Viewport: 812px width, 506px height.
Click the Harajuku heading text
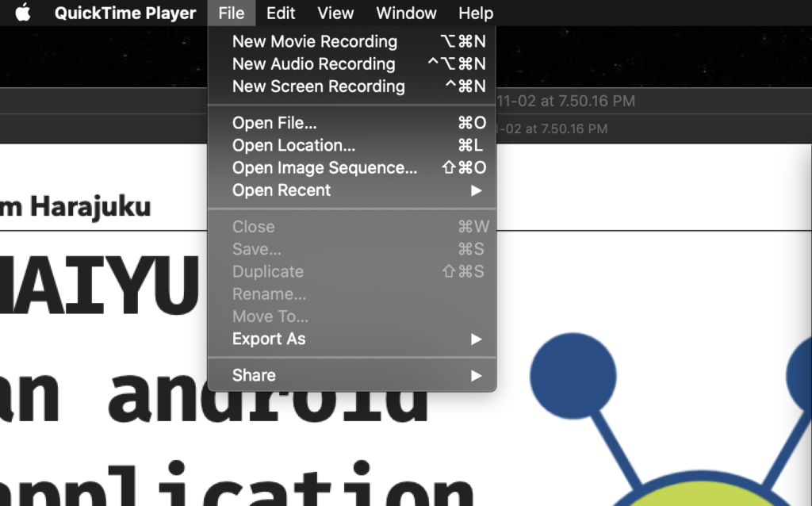coord(75,206)
